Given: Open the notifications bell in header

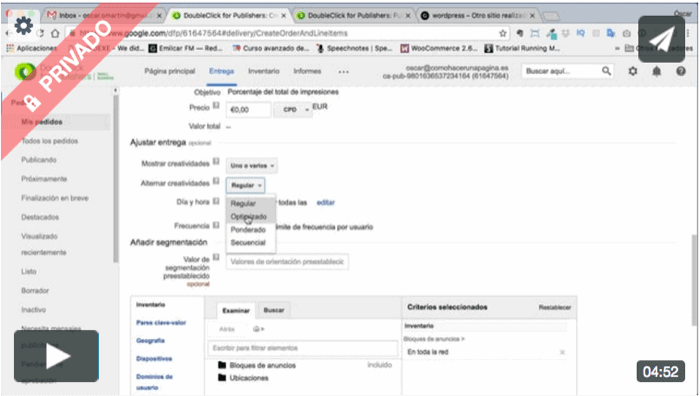Looking at the screenshot, I should tap(657, 71).
